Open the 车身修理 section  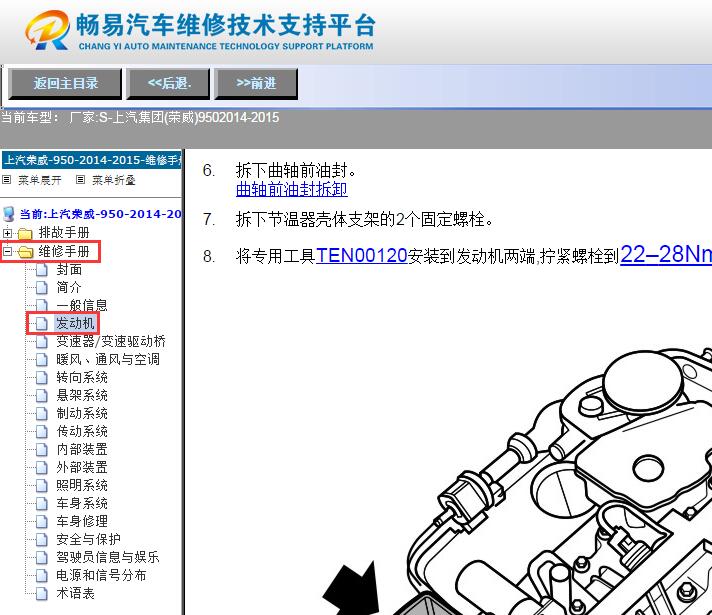(82, 521)
